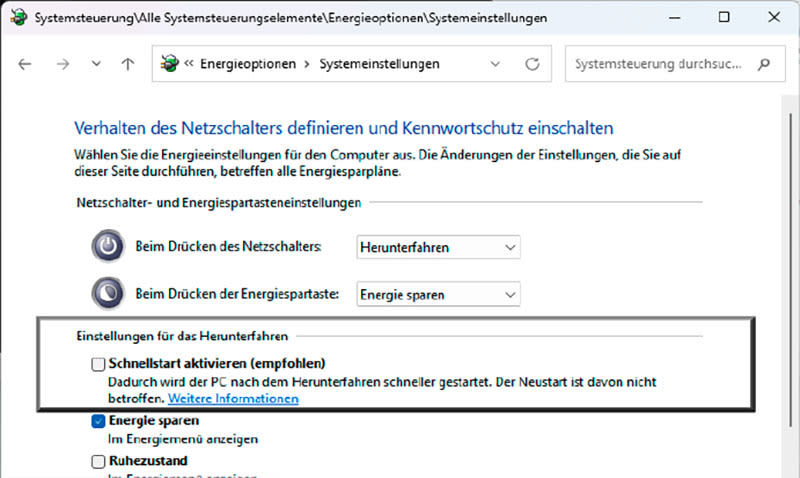800x478 pixels.
Task: Tick the Ruhezustand checkbox
Action: [x=97, y=461]
